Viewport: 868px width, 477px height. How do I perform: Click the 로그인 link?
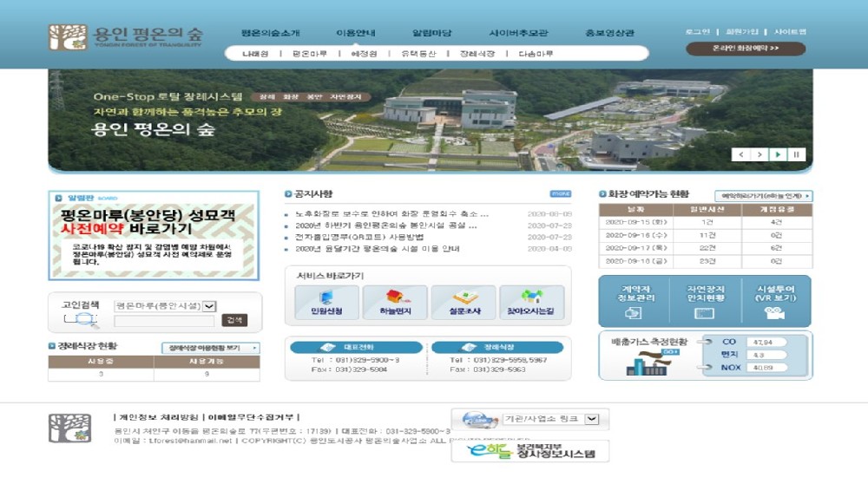coord(697,32)
